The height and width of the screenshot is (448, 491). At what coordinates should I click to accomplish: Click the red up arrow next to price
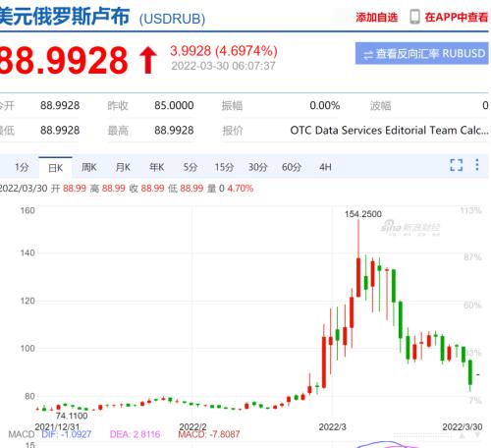[x=148, y=60]
